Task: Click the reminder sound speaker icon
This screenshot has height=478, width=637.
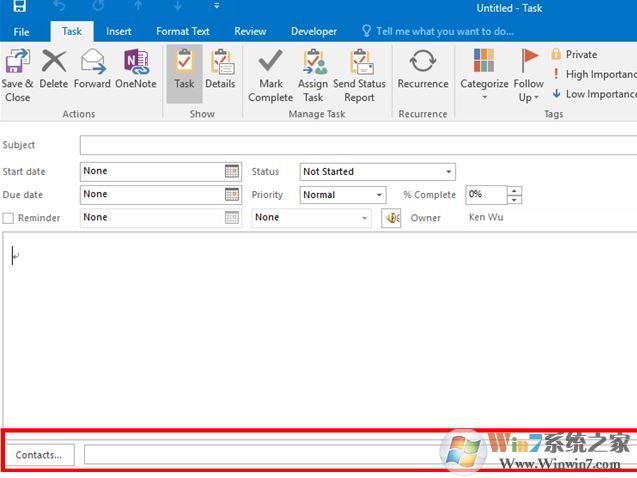Action: [x=391, y=218]
